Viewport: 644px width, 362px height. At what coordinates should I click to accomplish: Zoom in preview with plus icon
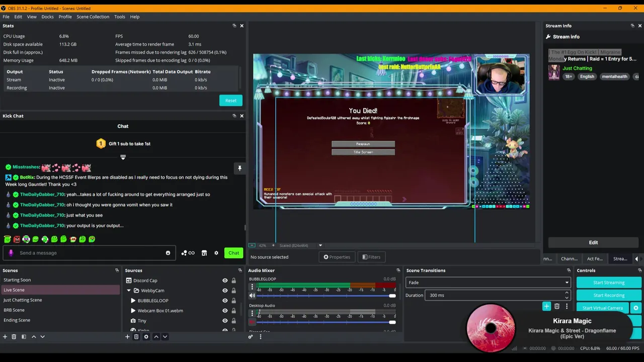tap(273, 245)
